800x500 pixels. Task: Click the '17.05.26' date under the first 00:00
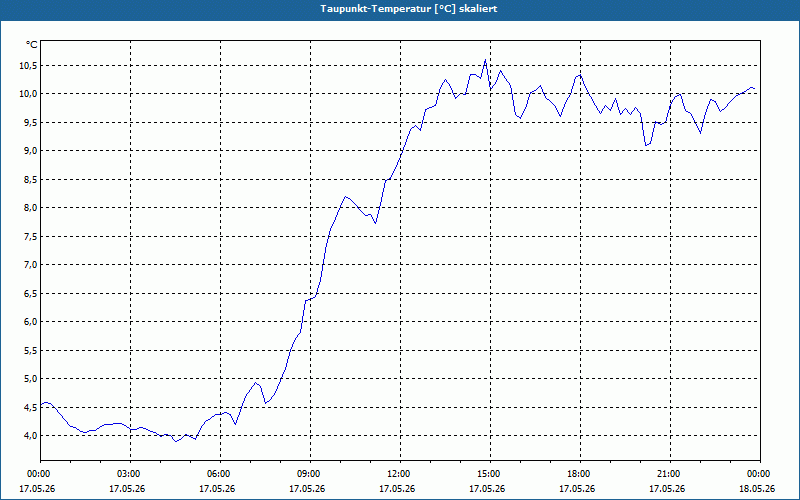[37, 489]
